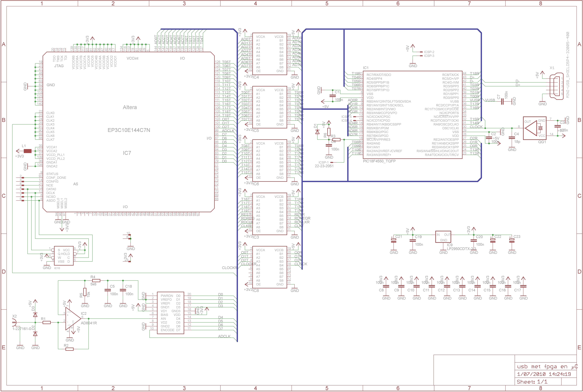Select the R2 feedback resistor
Viewport: 583px width, 392px height.
[x=69, y=349]
